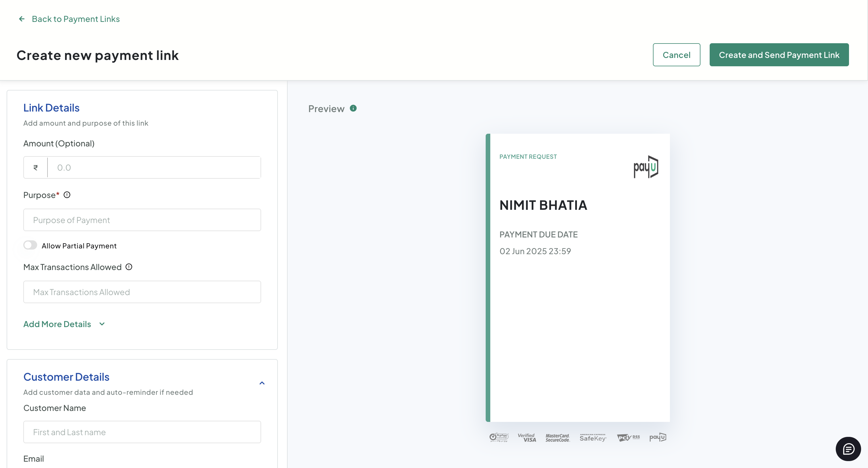Screen dimensions: 868x468
Task: Click the Add More Details chevron
Action: point(102,324)
